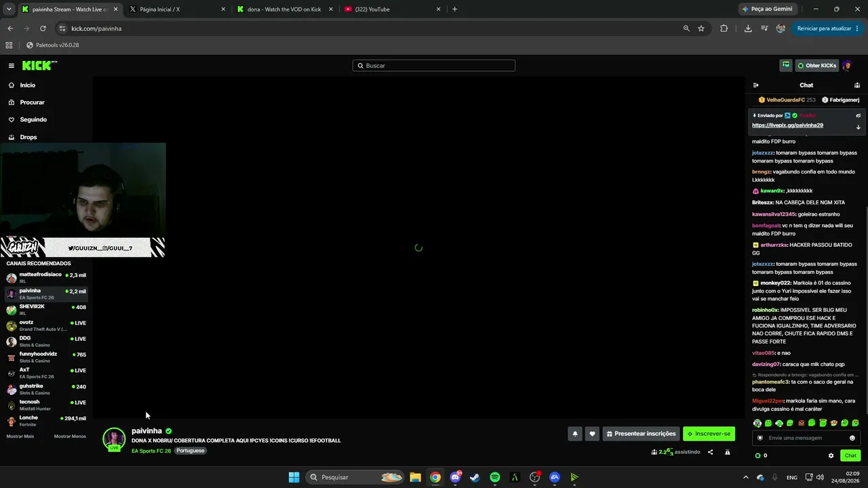Viewport: 868px width, 488px height.
Task: Go to Início in sidebar
Action: click(x=27, y=85)
